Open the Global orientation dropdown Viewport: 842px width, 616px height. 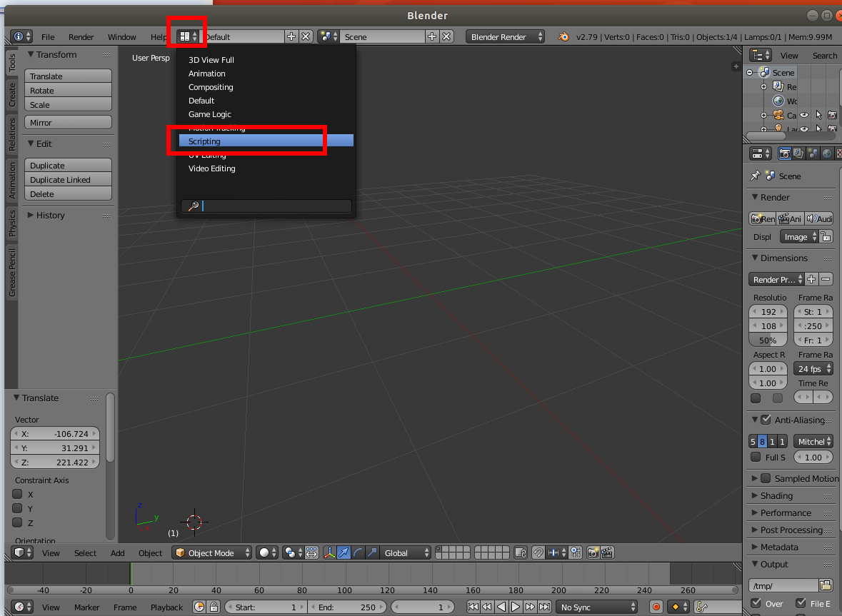point(406,552)
